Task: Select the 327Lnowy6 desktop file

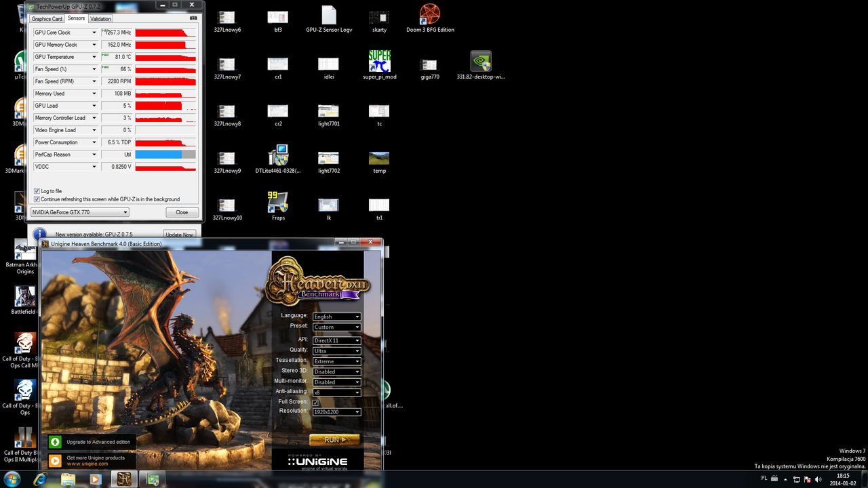Action: (227, 21)
